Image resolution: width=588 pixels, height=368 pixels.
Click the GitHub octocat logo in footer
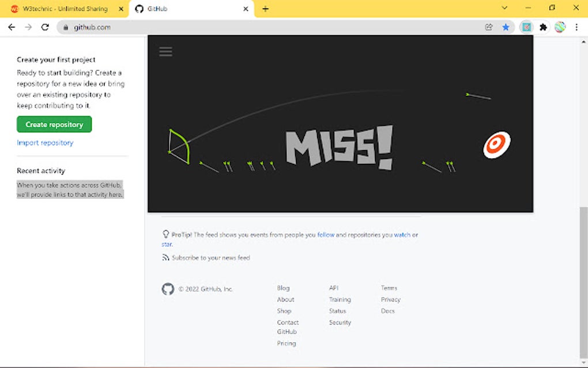168,289
